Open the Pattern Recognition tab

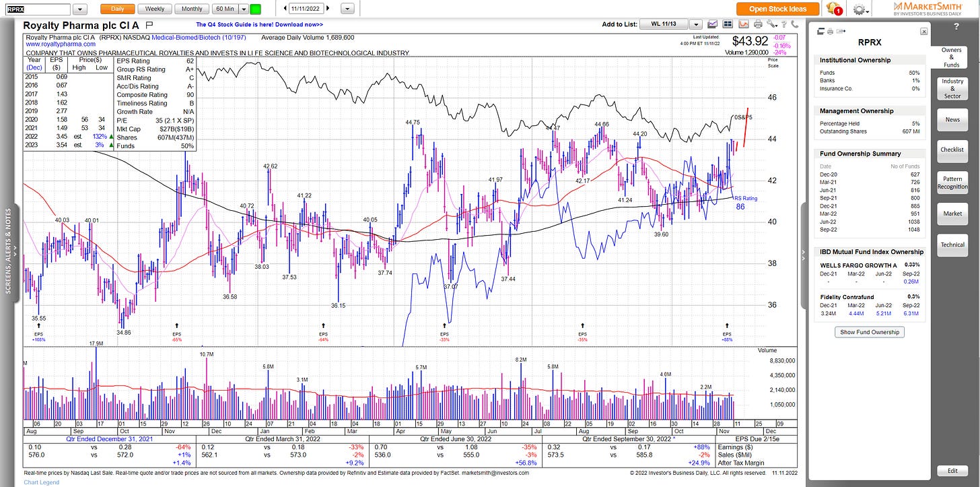(952, 182)
